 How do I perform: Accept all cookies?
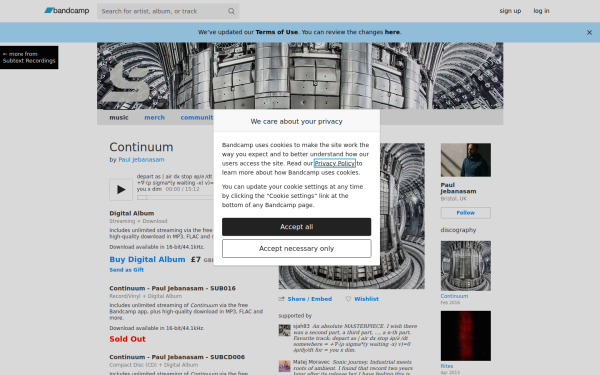(297, 227)
